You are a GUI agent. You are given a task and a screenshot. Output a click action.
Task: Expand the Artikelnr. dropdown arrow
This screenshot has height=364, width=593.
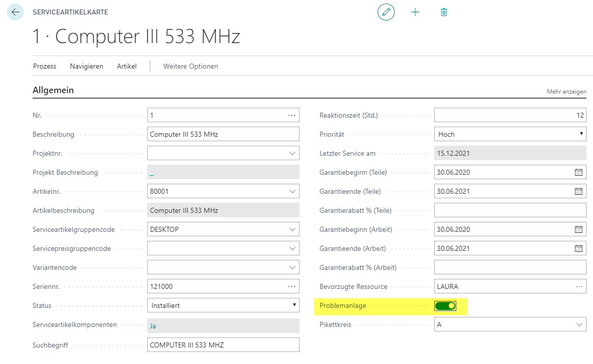292,191
